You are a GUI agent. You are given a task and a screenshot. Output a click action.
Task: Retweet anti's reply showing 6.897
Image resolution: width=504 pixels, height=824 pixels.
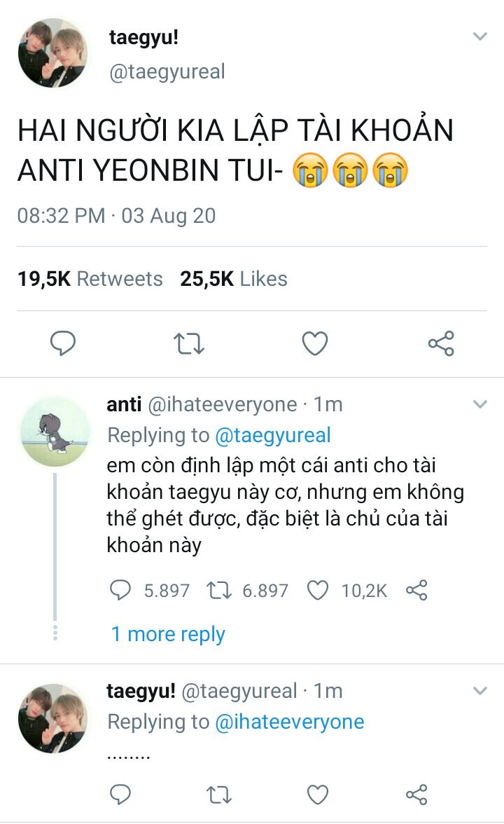tap(220, 591)
